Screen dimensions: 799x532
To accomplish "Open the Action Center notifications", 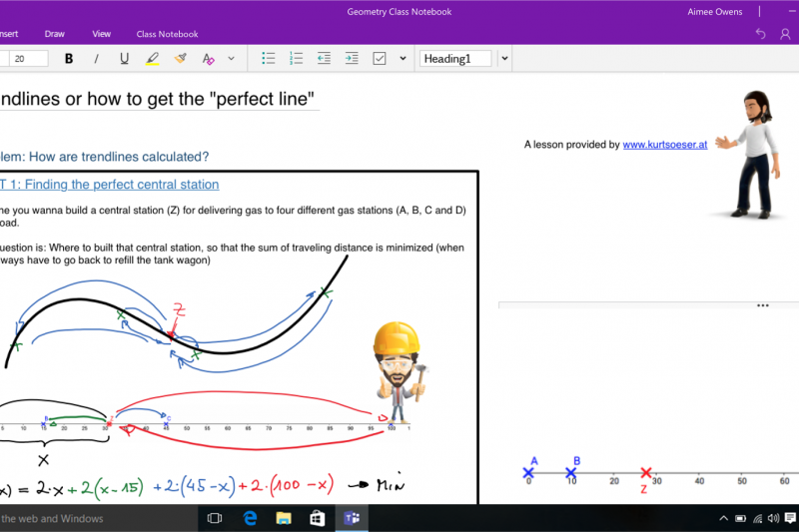I will point(790,518).
